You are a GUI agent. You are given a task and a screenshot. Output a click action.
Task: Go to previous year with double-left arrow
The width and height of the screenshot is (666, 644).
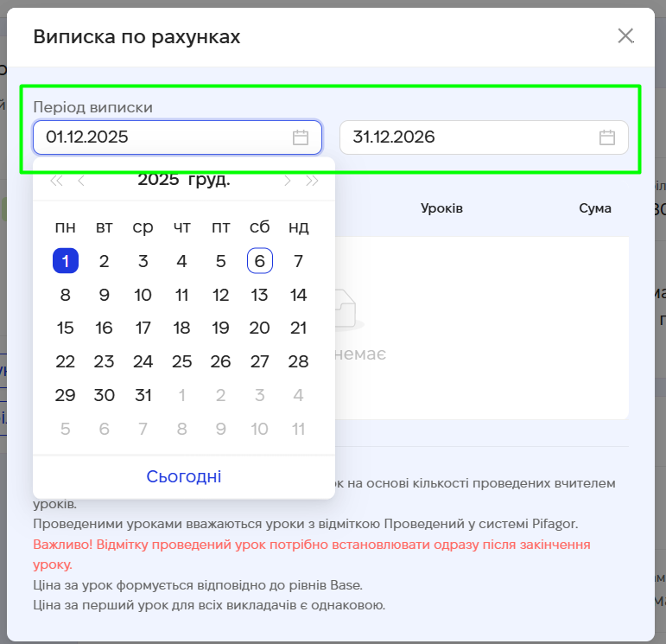click(56, 181)
